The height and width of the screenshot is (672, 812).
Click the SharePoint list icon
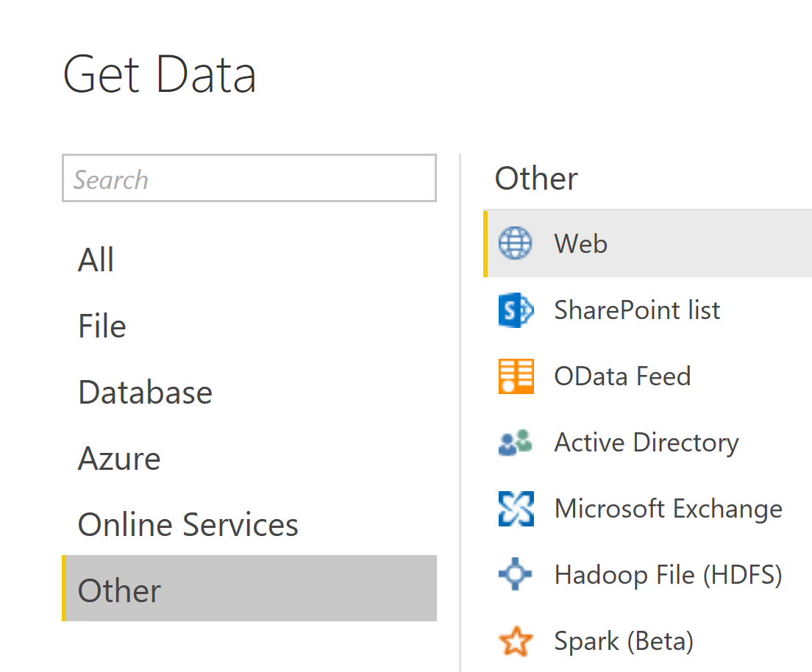coord(516,310)
